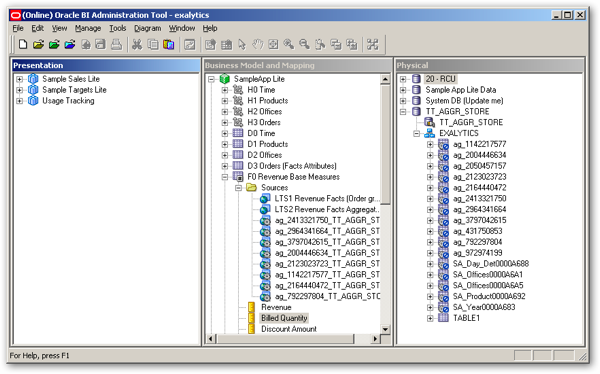Select LTS2 Revenue Facts Aggregat source

coord(326,209)
